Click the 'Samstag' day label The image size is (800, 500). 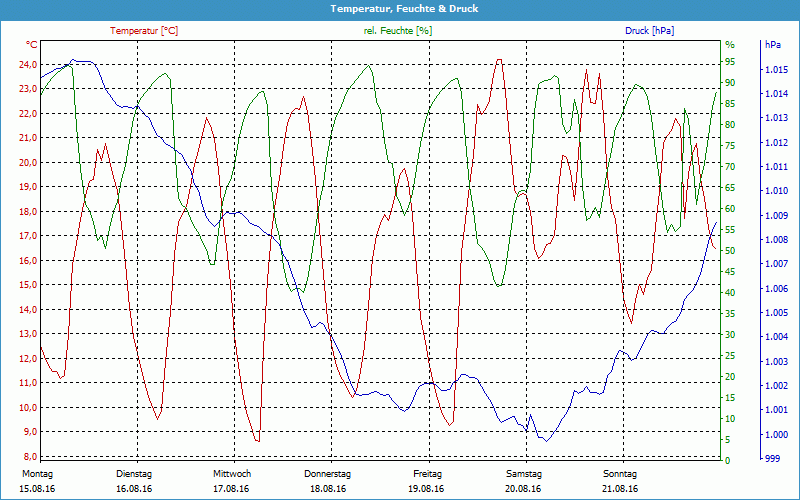(x=523, y=474)
